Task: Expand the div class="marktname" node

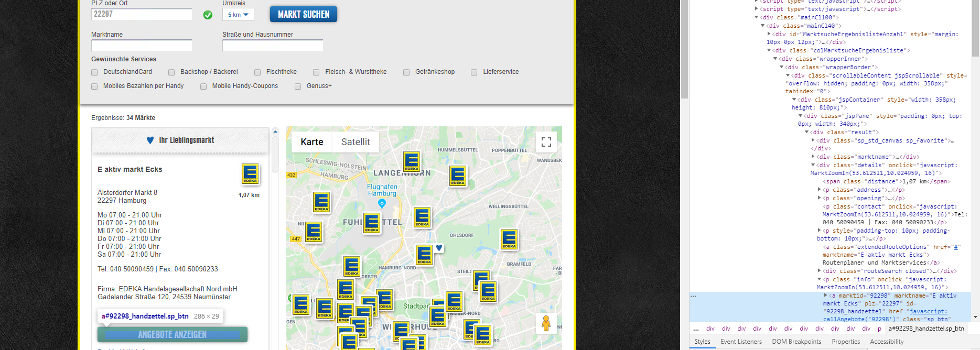Action: click(x=813, y=157)
